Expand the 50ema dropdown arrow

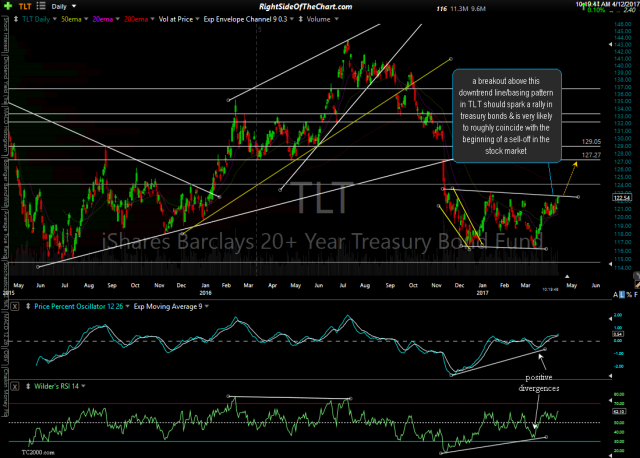click(86, 19)
